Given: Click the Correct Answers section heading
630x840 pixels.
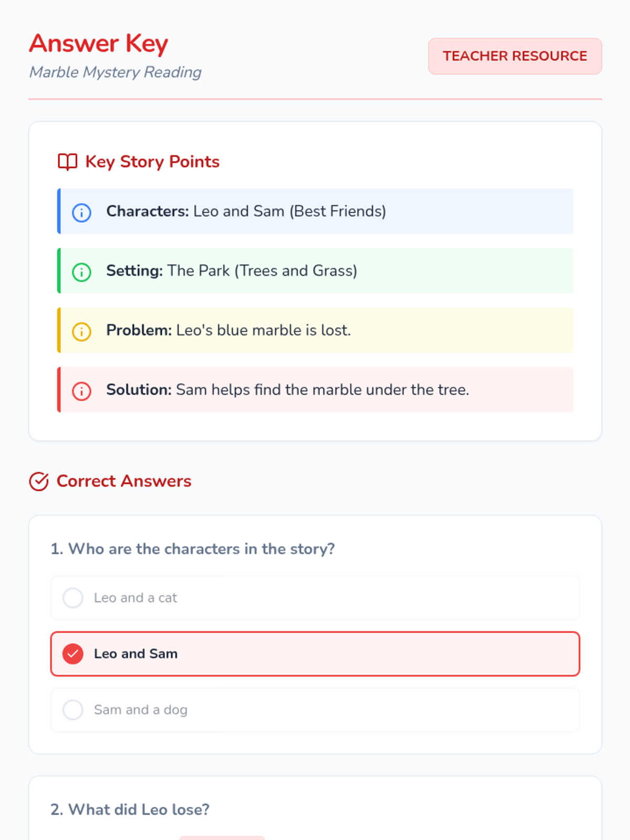Looking at the screenshot, I should point(124,481).
